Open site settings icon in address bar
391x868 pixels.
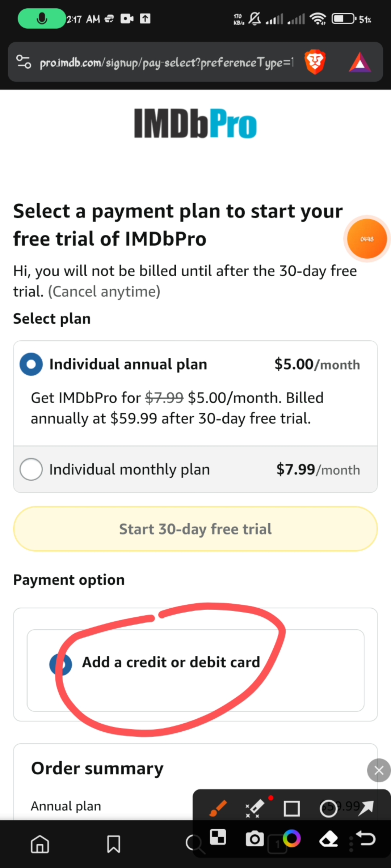24,62
